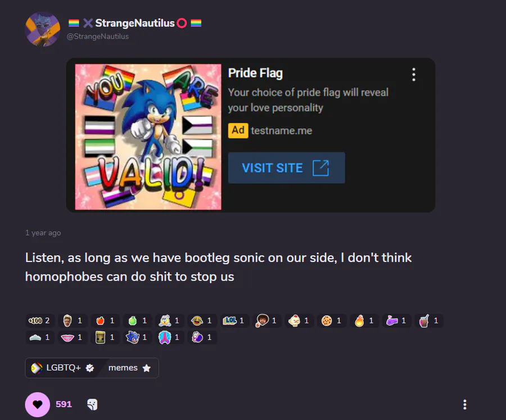Click the white character screaming reaction sticker

pos(170,320)
